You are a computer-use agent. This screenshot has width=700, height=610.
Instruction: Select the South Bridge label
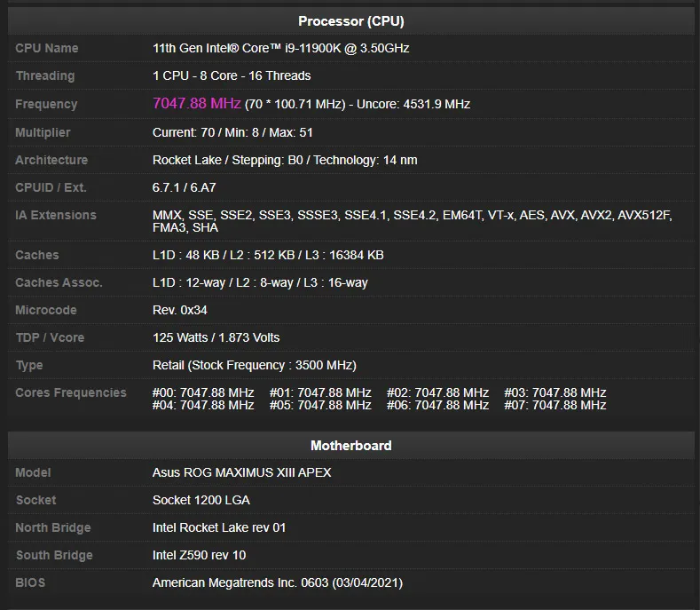point(54,556)
